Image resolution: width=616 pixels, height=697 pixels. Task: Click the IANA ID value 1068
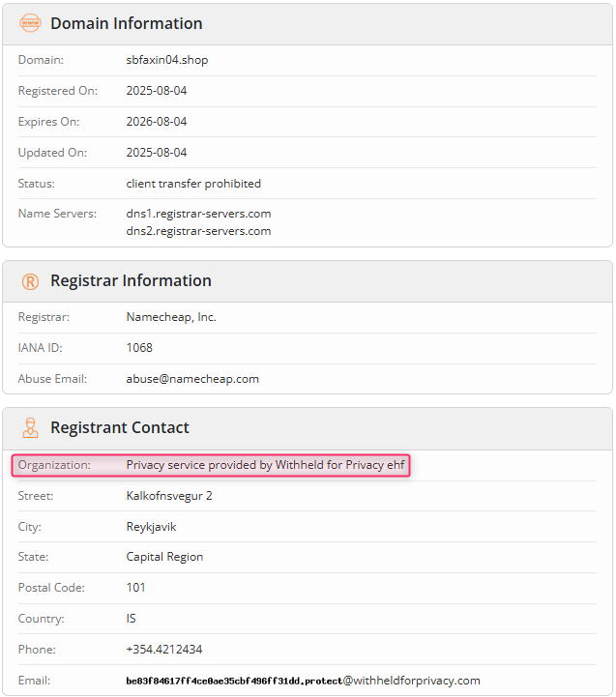(139, 348)
